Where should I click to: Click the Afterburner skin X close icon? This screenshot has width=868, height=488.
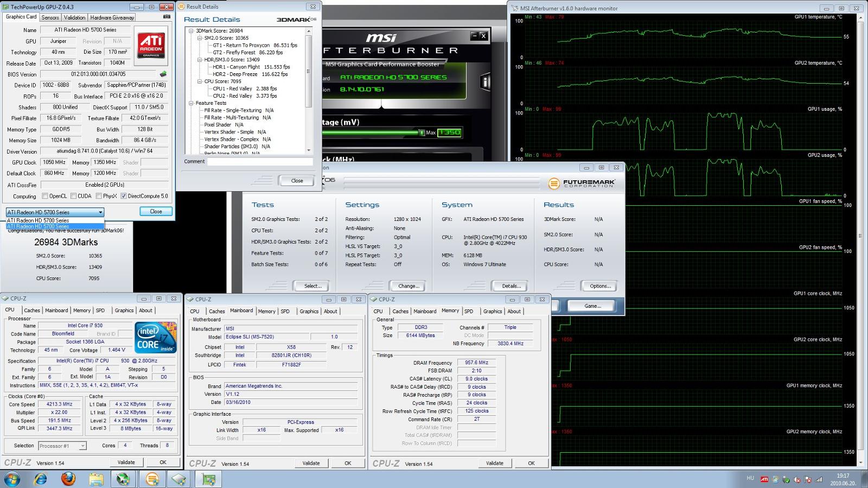(483, 36)
